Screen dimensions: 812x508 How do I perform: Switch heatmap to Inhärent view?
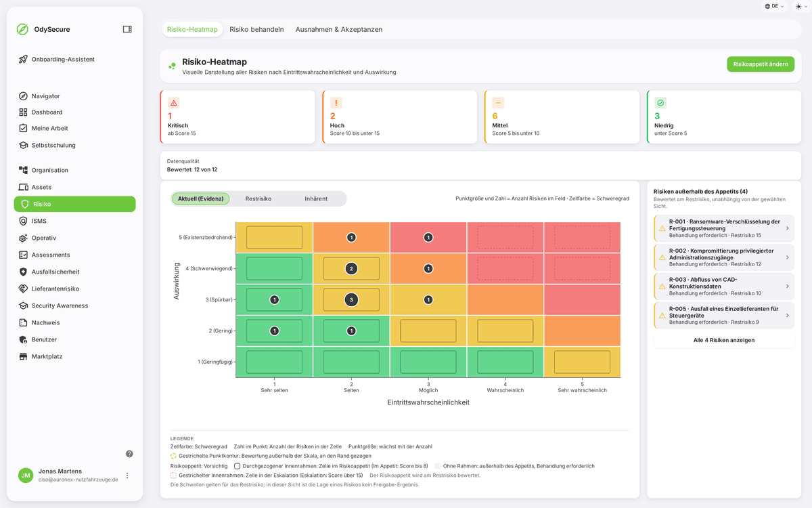coord(316,198)
